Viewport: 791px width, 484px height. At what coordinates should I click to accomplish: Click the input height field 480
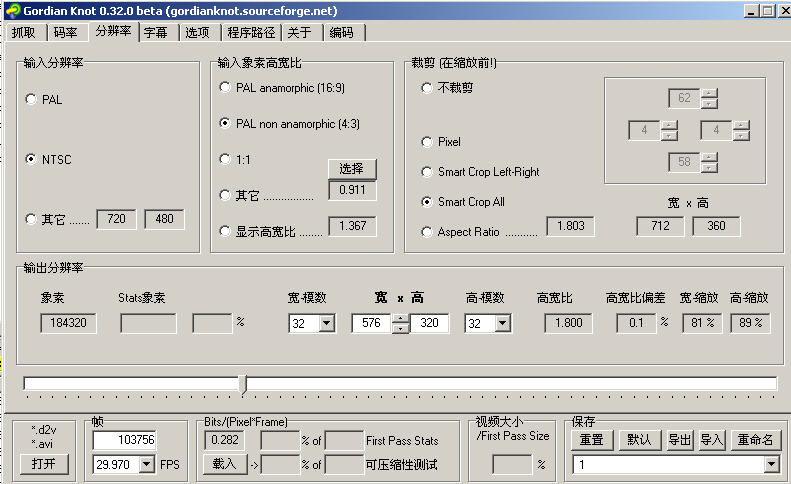(x=164, y=219)
